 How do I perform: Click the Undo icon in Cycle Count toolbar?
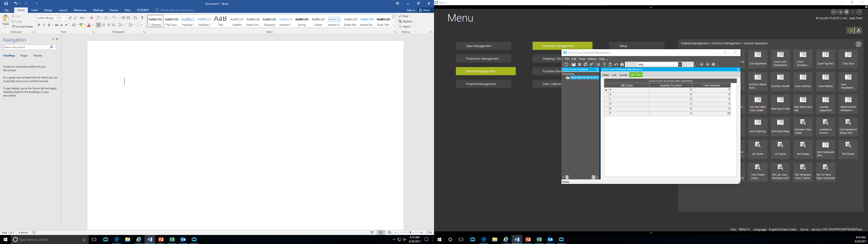616,64
